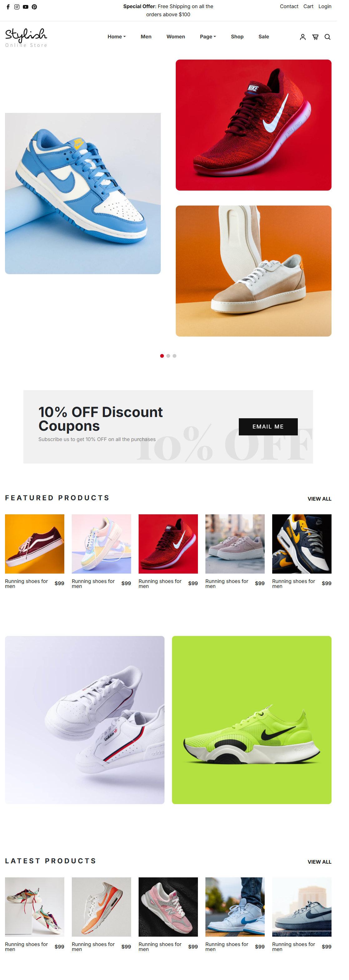349x980 pixels.
Task: Click VIEW ALL beside Featured Products
Action: (x=319, y=499)
